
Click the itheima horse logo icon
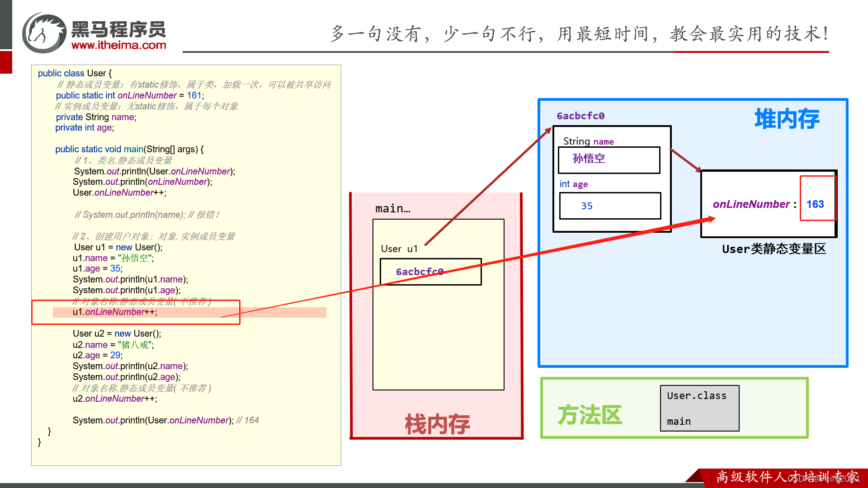(44, 33)
